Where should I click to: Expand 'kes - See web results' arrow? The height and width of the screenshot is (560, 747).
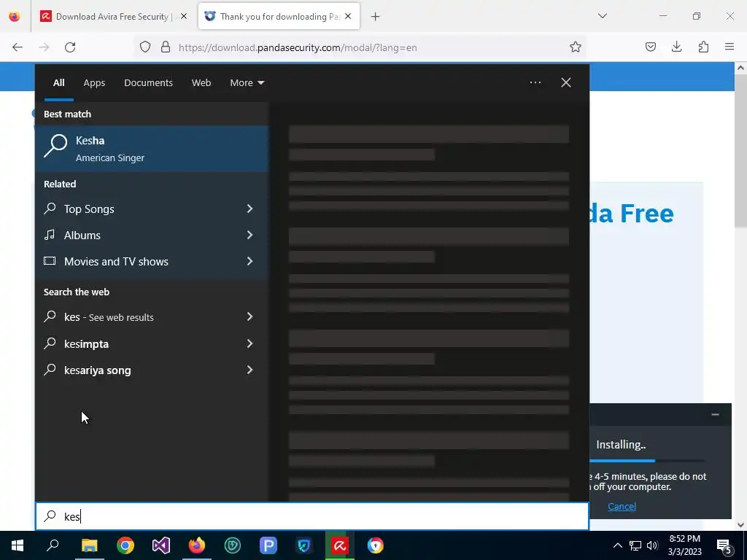pos(249,316)
